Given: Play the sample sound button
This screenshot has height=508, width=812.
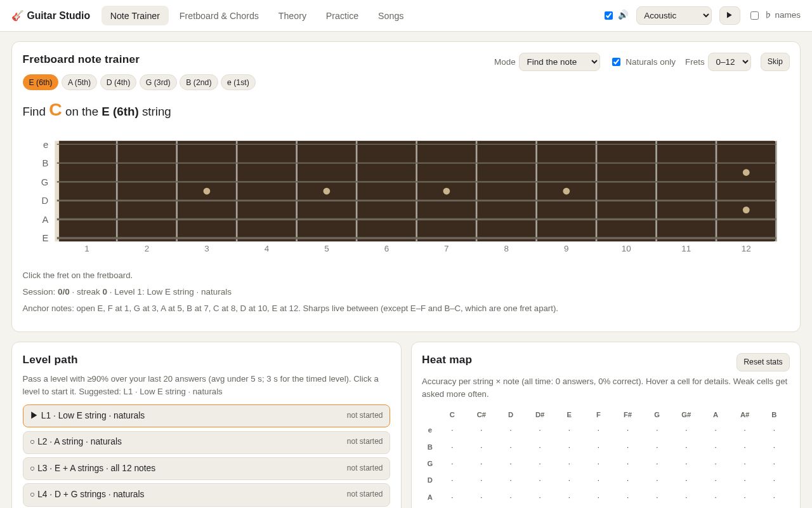Looking at the screenshot, I should pos(730,15).
